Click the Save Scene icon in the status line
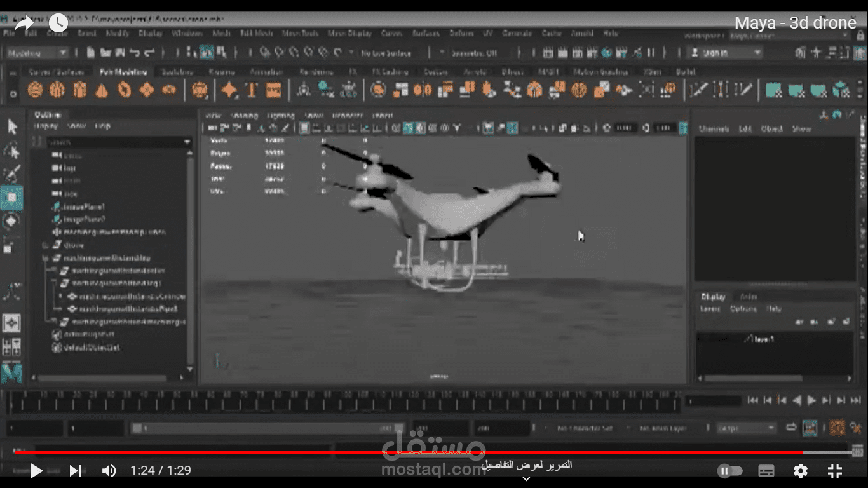 (119, 53)
